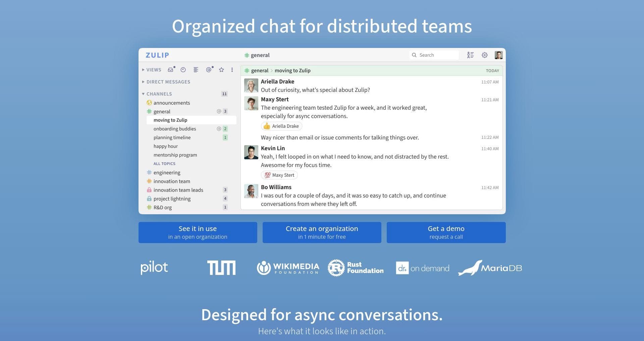Click the TODAY date label

pyautogui.click(x=492, y=71)
